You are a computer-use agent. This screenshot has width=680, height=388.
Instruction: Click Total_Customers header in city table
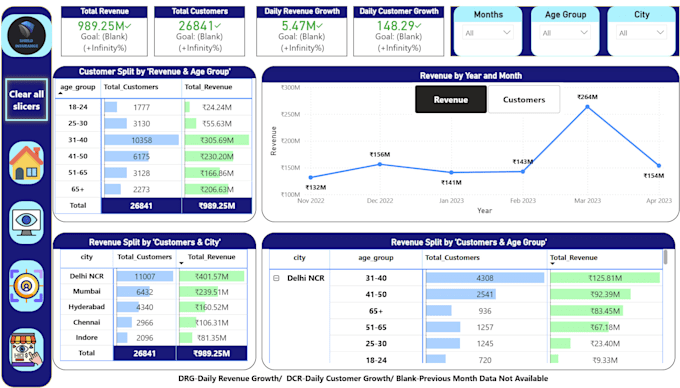coord(144,257)
